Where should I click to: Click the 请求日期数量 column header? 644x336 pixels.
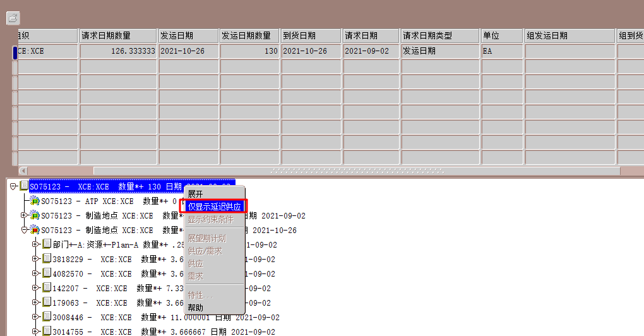[118, 36]
